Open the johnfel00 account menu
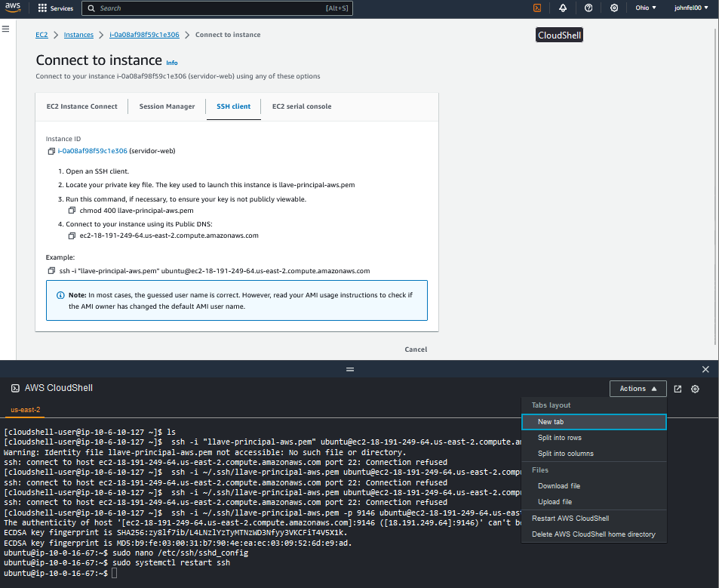Screen dimensions: 719x588 tap(690, 8)
